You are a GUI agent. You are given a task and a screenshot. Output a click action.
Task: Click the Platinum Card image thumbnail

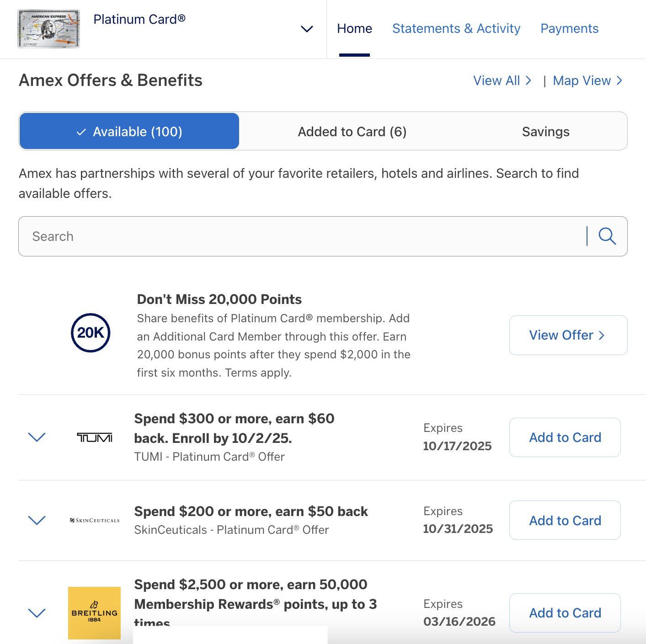(x=48, y=29)
